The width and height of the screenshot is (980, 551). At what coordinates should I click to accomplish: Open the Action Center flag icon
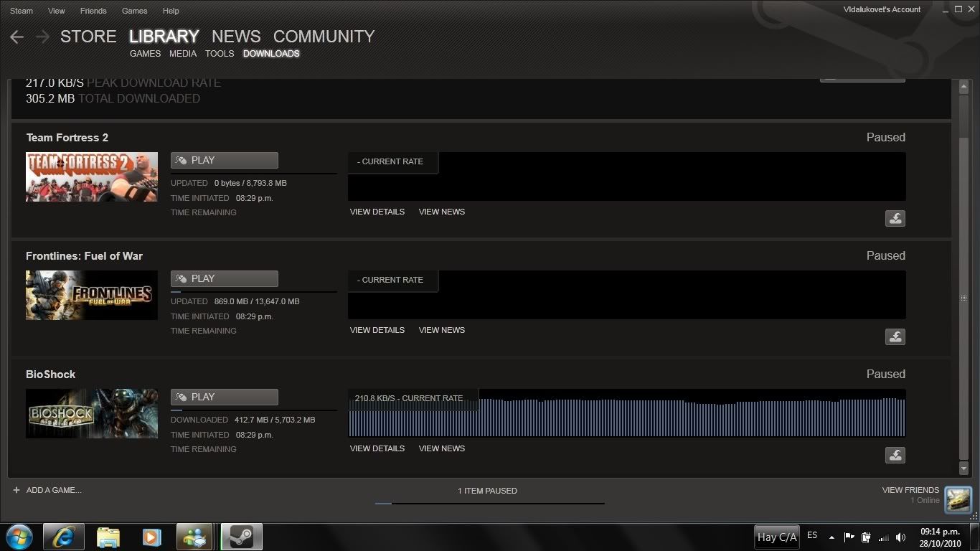(849, 537)
